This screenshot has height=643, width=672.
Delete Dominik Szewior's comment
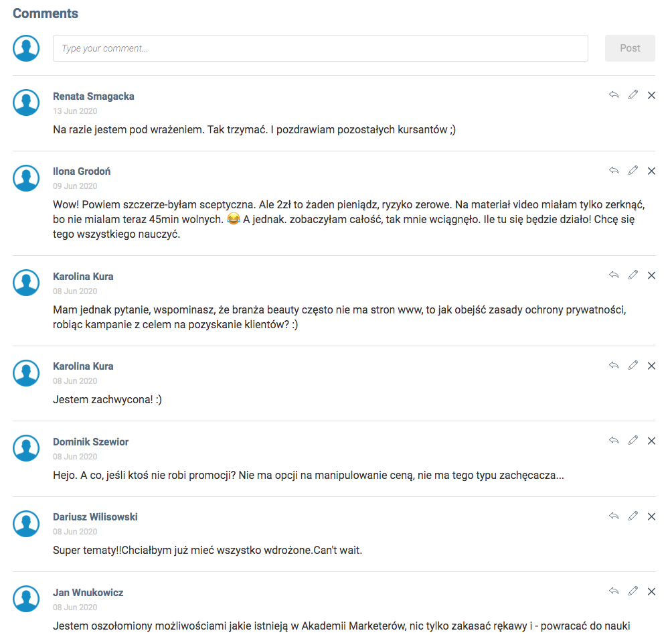pyautogui.click(x=651, y=441)
